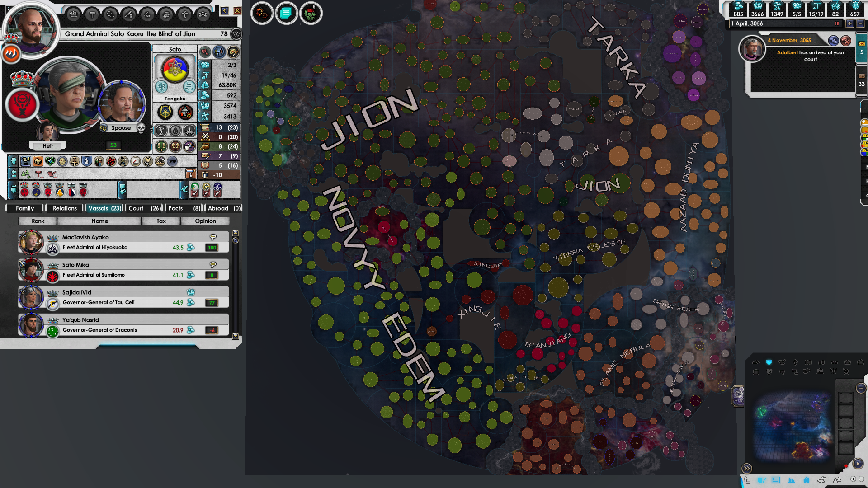Open the hammer tab in character panel
The height and width of the screenshot is (488, 868).
(x=92, y=15)
